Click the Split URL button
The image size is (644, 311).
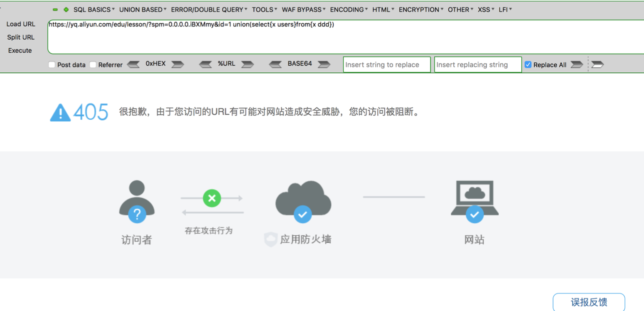click(21, 37)
